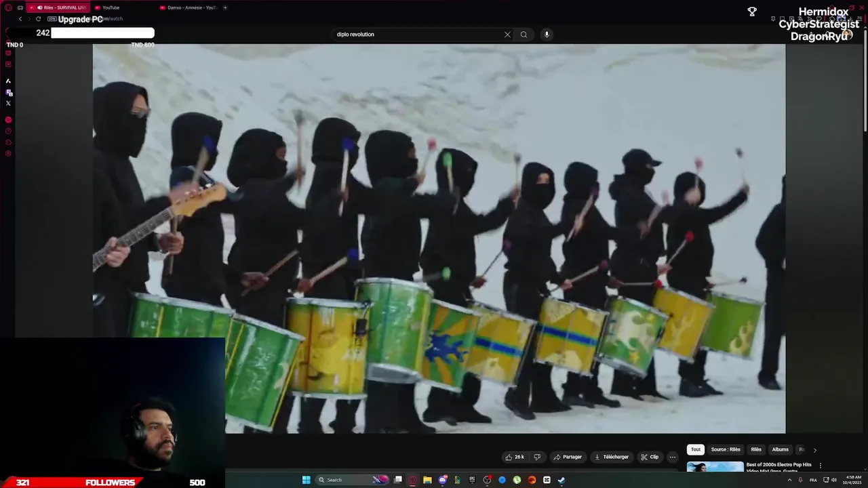Switch to Rilès - SURVIVAL LIVE tab

tap(58, 7)
